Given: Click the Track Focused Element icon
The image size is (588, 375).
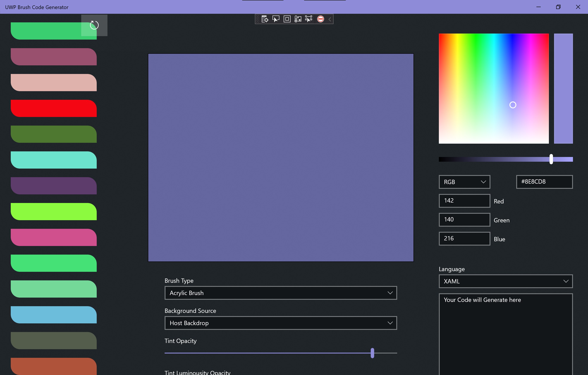Looking at the screenshot, I should click(x=309, y=19).
